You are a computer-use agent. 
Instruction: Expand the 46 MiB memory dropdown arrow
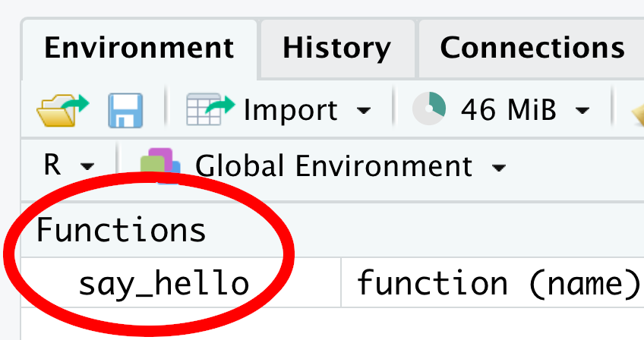point(582,110)
